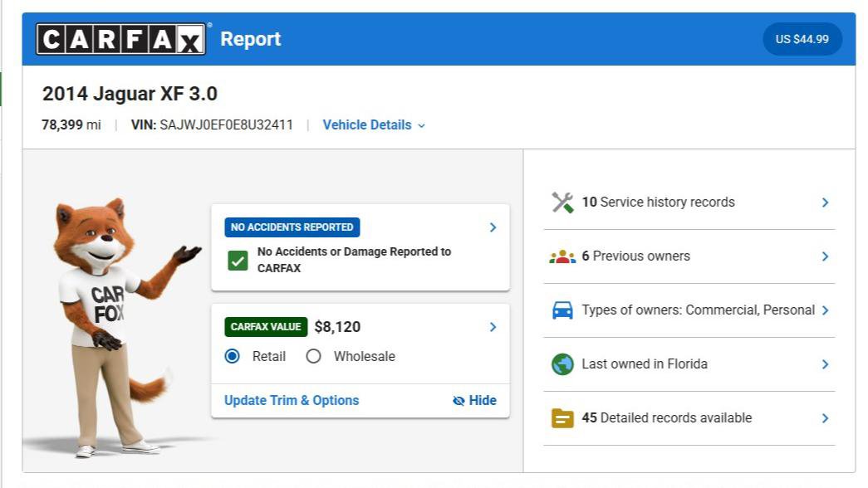Click the blue car types of owners icon
Viewport: 868px width, 488px height.
(x=562, y=310)
